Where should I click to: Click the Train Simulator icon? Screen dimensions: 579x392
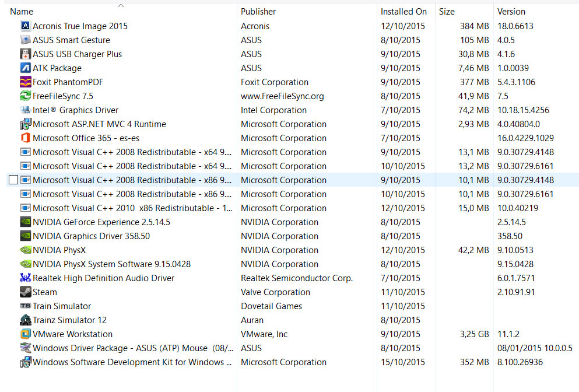[25, 306]
